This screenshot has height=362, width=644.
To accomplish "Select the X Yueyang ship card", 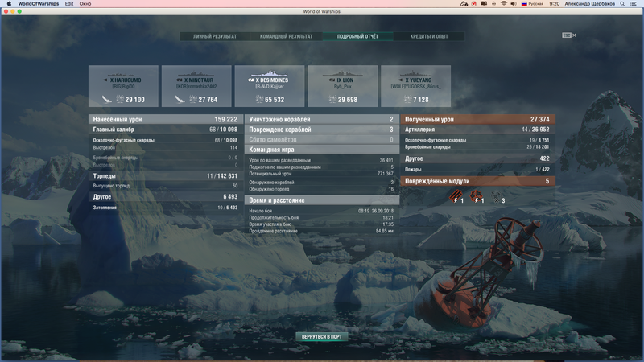I will pyautogui.click(x=415, y=86).
